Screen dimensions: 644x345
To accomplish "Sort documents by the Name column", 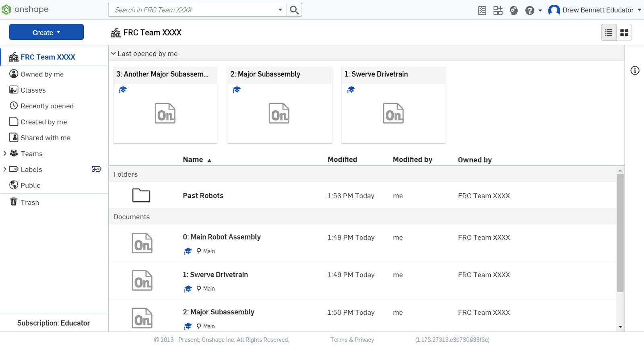I will [x=193, y=160].
